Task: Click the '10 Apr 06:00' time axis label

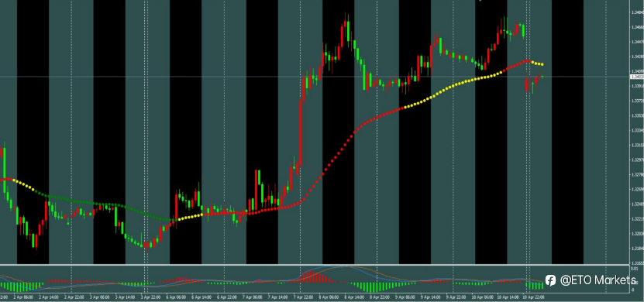Action: coord(482,297)
